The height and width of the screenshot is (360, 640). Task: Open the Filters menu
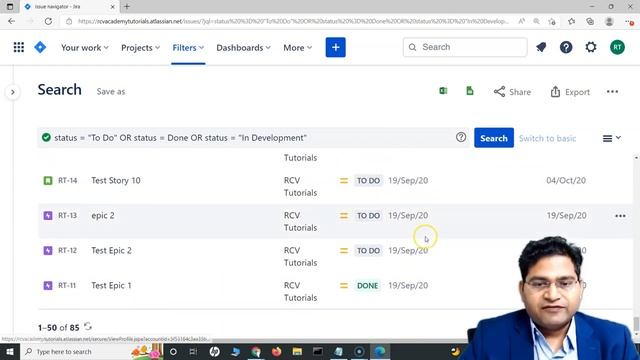pos(188,48)
